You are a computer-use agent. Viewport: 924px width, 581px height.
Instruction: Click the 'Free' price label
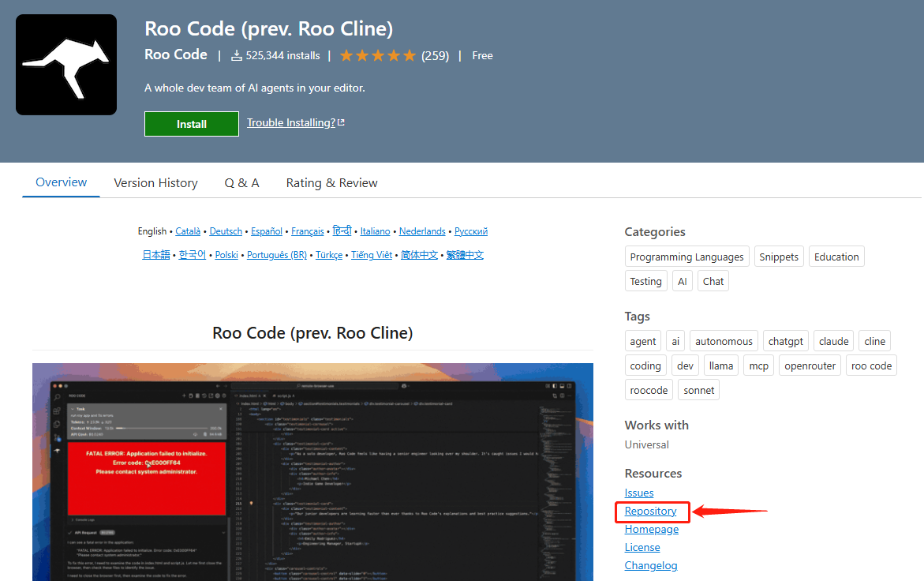point(482,55)
